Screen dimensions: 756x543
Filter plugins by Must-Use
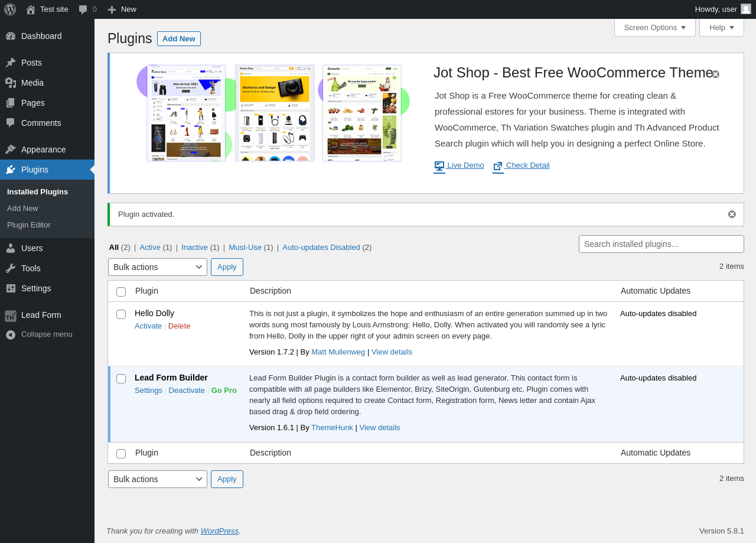click(245, 248)
